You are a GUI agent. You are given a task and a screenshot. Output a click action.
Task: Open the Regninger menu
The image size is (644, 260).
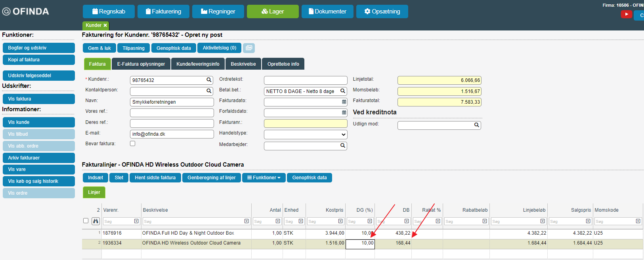[218, 11]
